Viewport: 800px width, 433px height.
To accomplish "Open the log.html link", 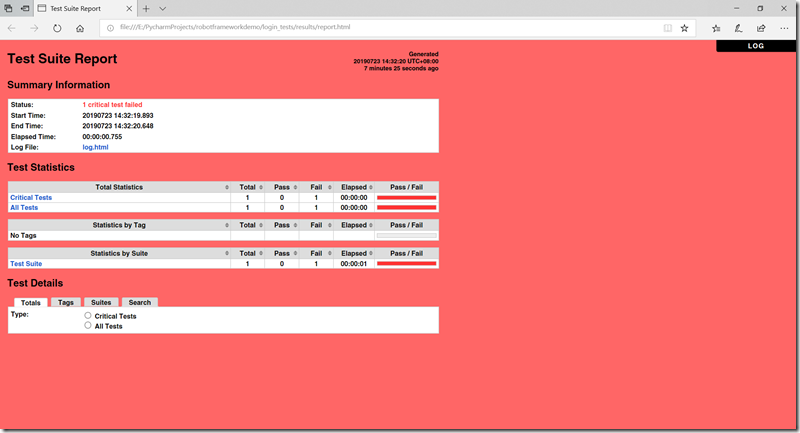I will point(95,147).
